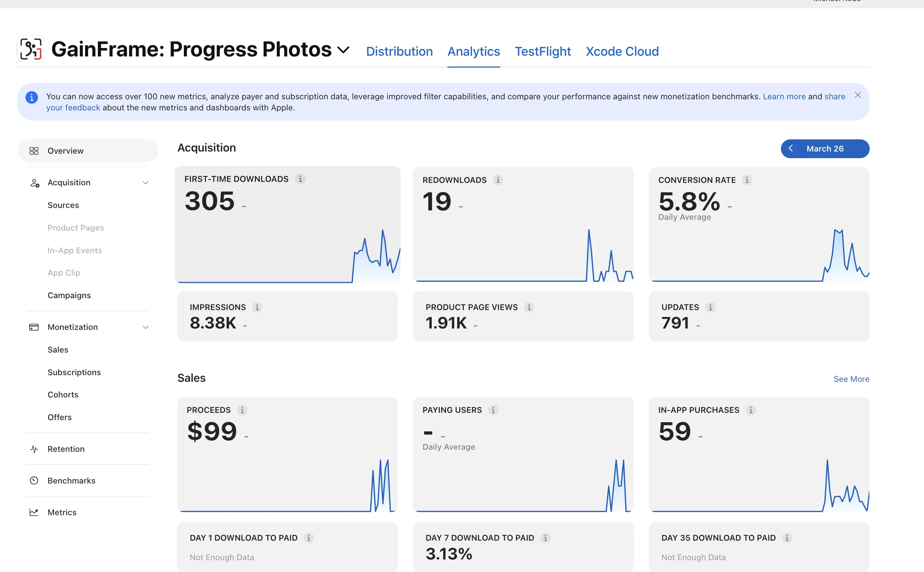Screen dimensions: 924x572
Task: Select App Clip in sidebar
Action: pyautogui.click(x=64, y=273)
